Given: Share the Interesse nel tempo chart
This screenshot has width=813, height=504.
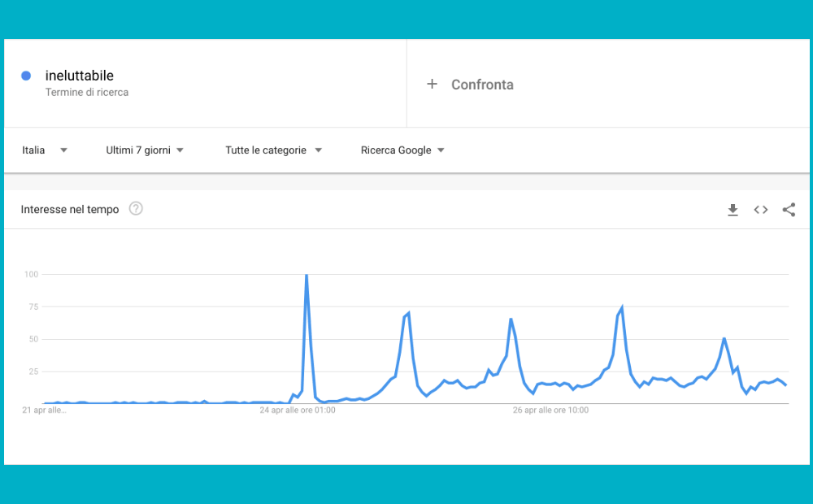Looking at the screenshot, I should (x=789, y=210).
